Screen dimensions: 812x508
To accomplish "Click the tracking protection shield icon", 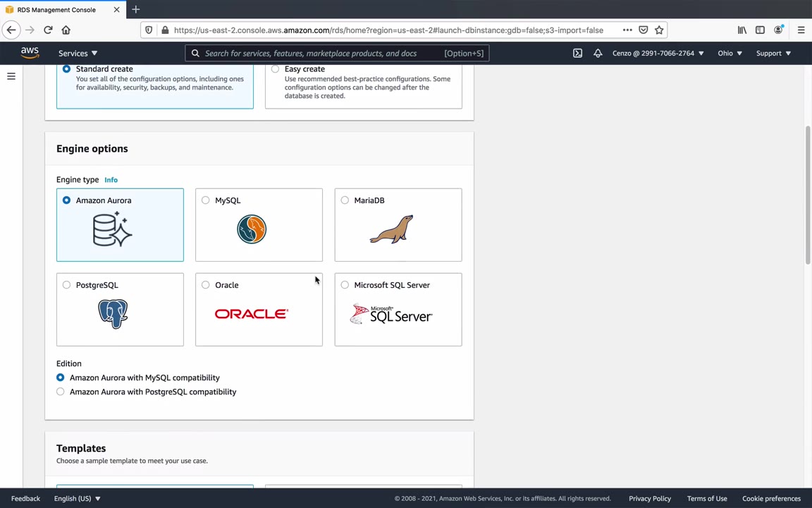I will pos(149,30).
